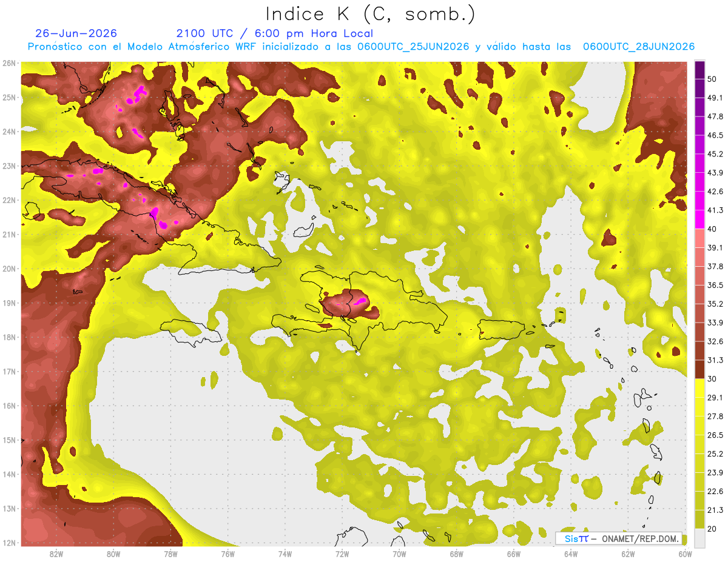Screen dimensions: 728x562
Task: Click the colorbar value label 35.2
Action: 715,304
